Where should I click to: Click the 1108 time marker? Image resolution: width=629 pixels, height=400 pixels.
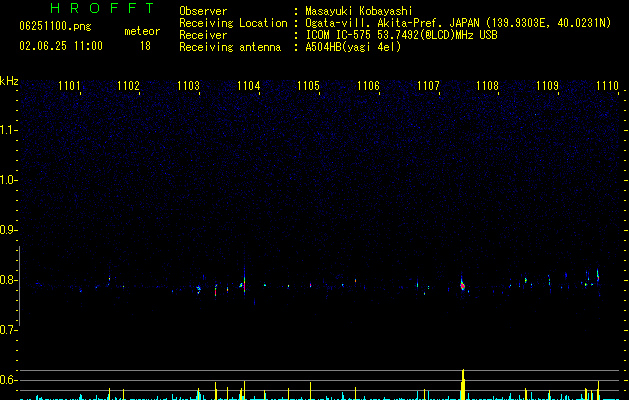[x=487, y=86]
